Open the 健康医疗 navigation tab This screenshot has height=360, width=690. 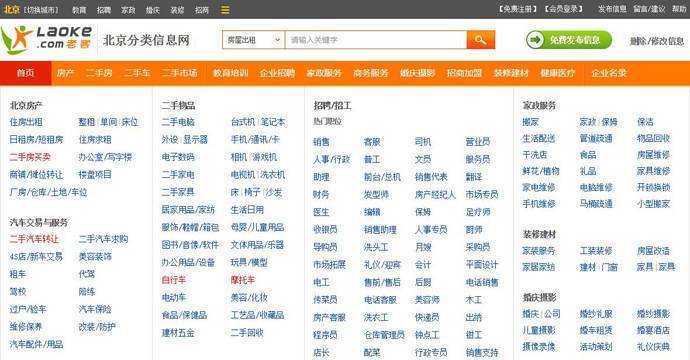(x=558, y=73)
